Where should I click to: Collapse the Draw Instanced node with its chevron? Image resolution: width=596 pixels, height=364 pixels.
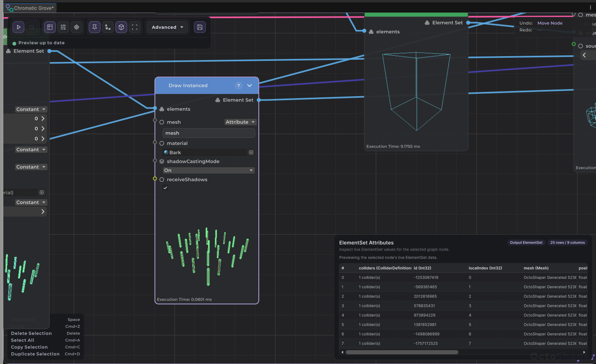[x=250, y=86]
